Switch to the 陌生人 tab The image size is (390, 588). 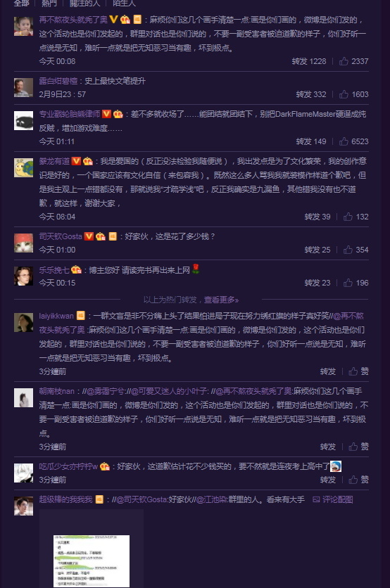124,4
